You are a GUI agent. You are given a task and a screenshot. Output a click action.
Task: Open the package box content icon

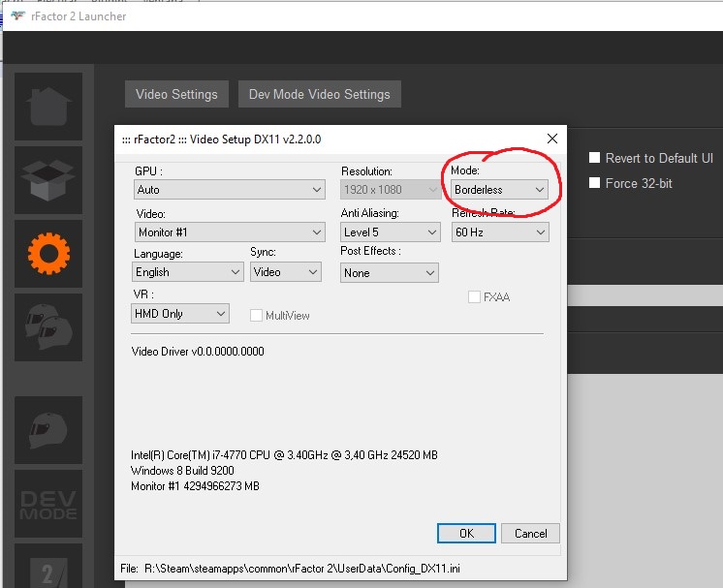[x=48, y=180]
